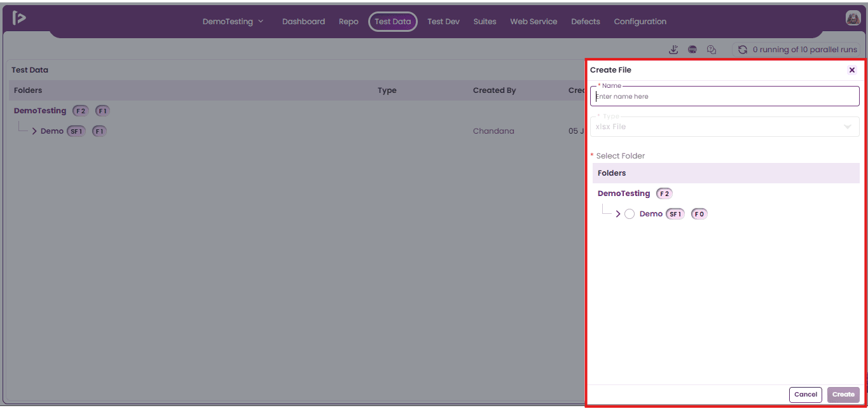The height and width of the screenshot is (408, 868).
Task: Click the F 2 badge in Create File panel
Action: point(665,193)
